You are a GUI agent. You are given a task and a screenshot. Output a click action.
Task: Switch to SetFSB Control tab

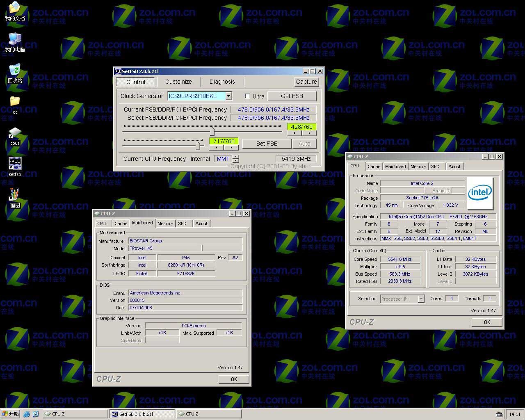136,82
